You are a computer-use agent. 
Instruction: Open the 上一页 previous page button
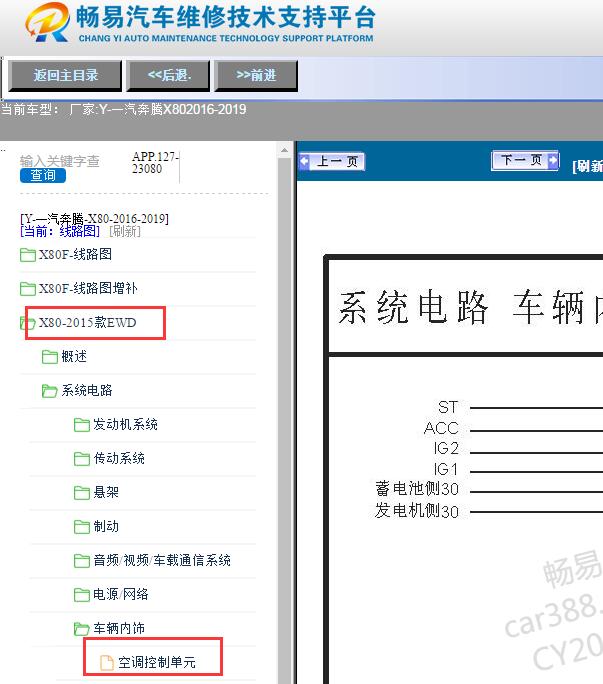coord(332,161)
